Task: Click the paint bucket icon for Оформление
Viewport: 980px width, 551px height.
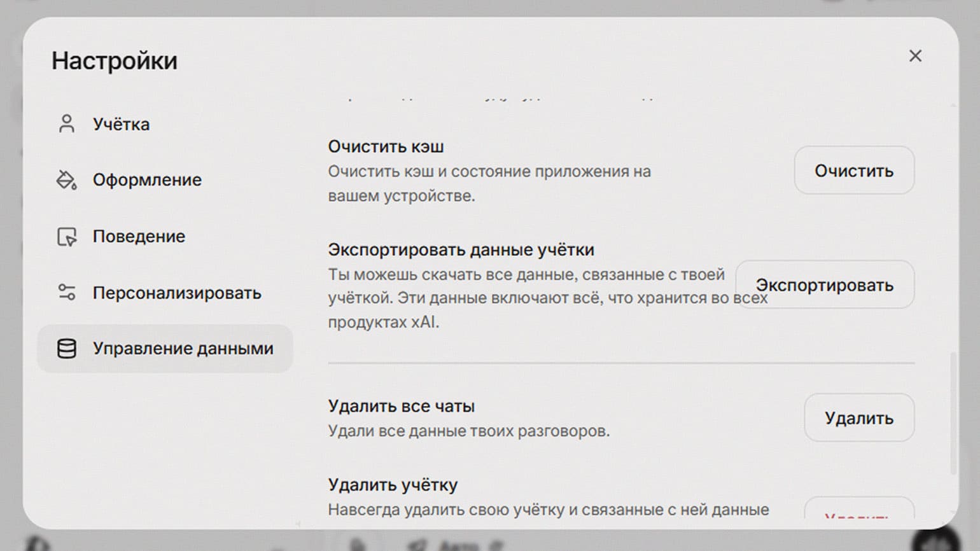Action: [x=67, y=180]
